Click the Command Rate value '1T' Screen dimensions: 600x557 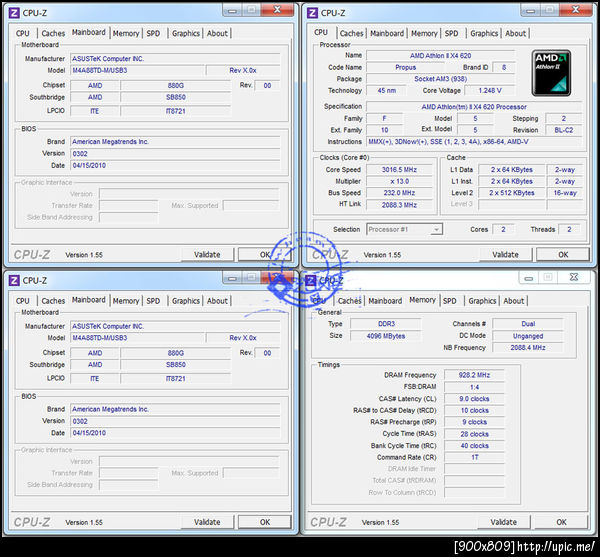[474, 458]
